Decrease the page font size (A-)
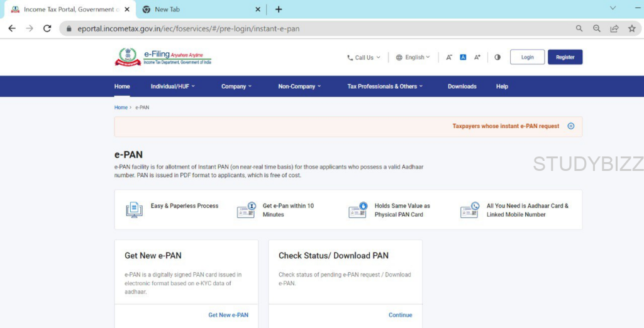 click(449, 57)
